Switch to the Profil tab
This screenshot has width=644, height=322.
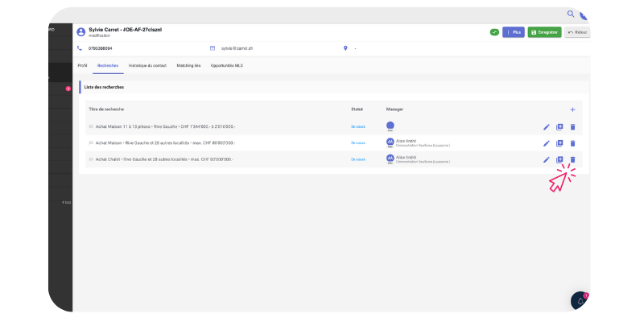pos(82,64)
